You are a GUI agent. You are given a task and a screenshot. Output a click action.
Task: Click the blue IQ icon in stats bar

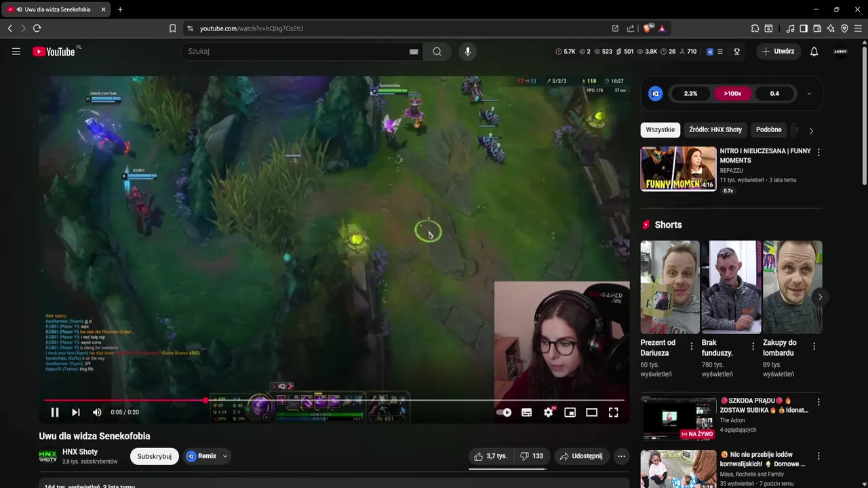click(x=710, y=52)
